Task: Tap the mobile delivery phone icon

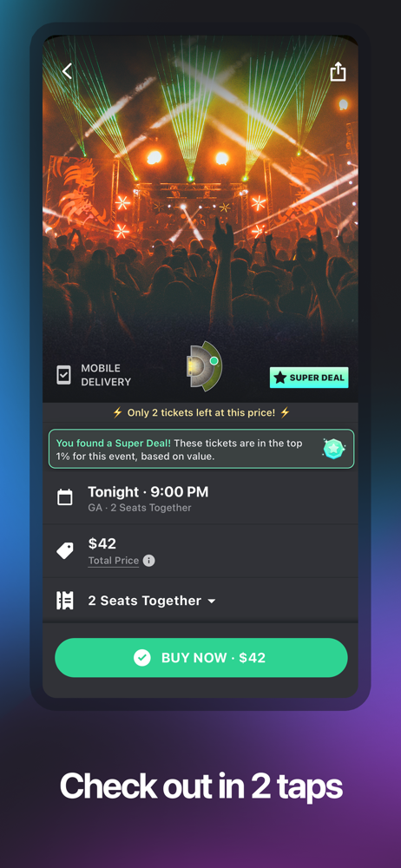Action: click(63, 375)
